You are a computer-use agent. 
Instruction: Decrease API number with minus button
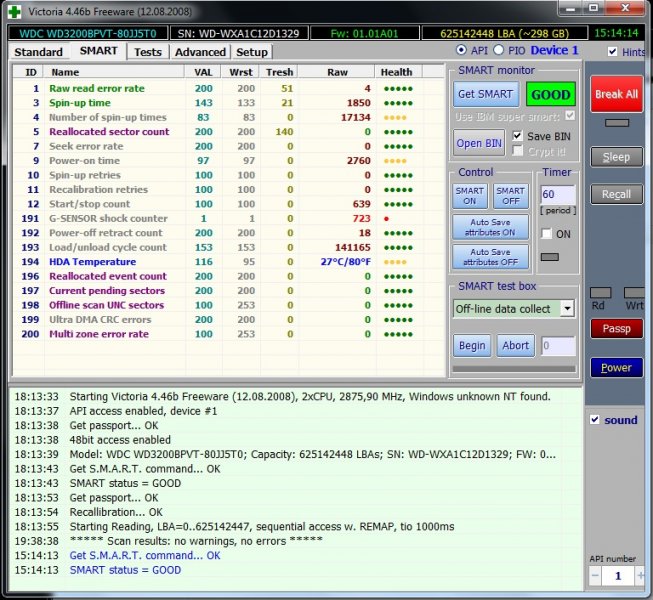click(596, 576)
